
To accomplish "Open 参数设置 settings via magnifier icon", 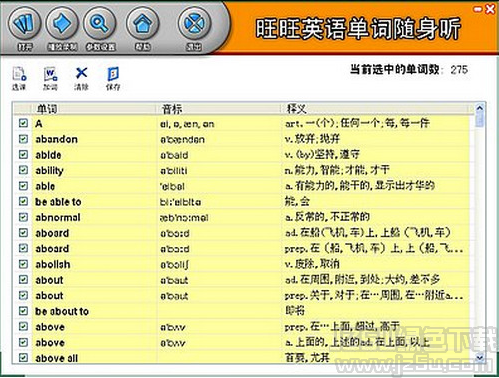I will pyautogui.click(x=100, y=24).
